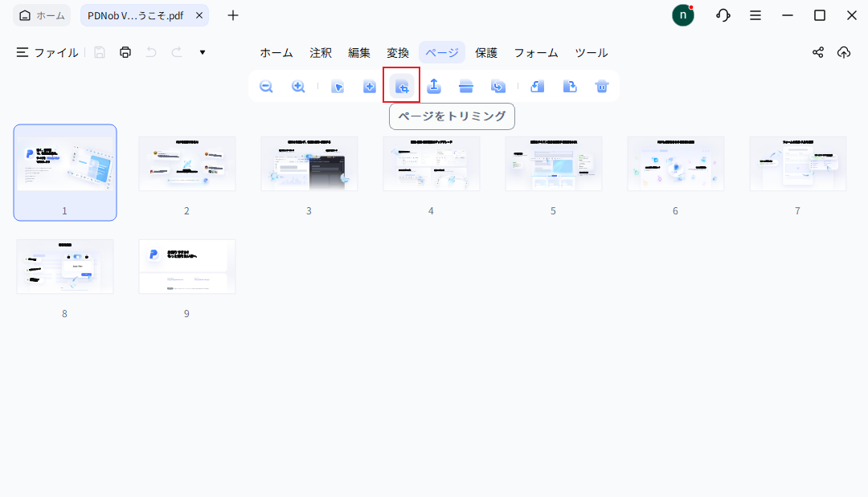The height and width of the screenshot is (497, 868).
Task: Select the Zoom out tool
Action: click(x=266, y=86)
